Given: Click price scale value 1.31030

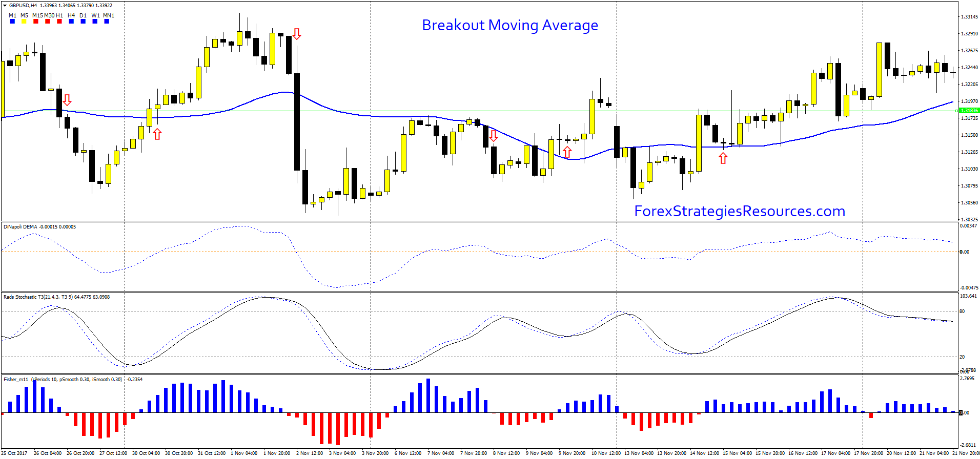Looking at the screenshot, I should [x=969, y=169].
